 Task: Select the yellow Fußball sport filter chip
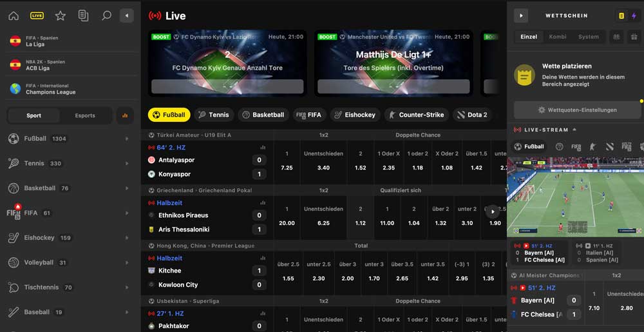coord(169,115)
